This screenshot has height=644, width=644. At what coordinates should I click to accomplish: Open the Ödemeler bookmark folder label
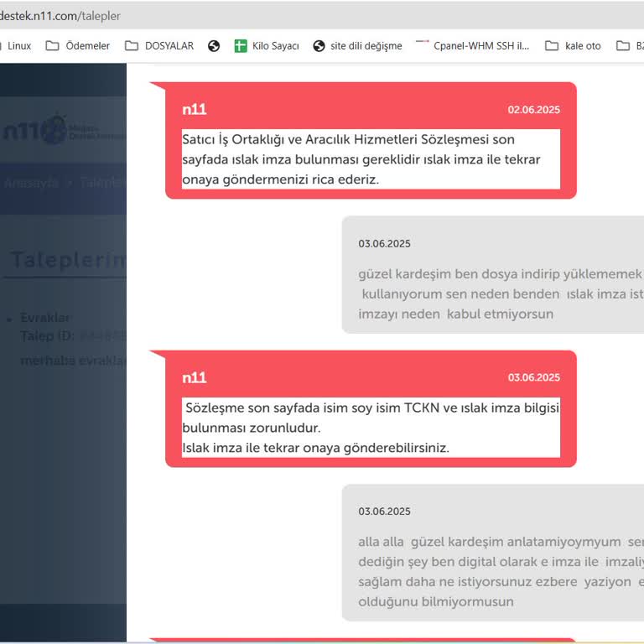point(87,45)
